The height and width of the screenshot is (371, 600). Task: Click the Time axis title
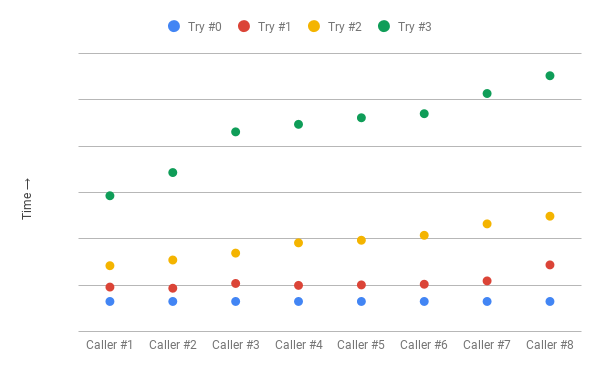tap(27, 199)
